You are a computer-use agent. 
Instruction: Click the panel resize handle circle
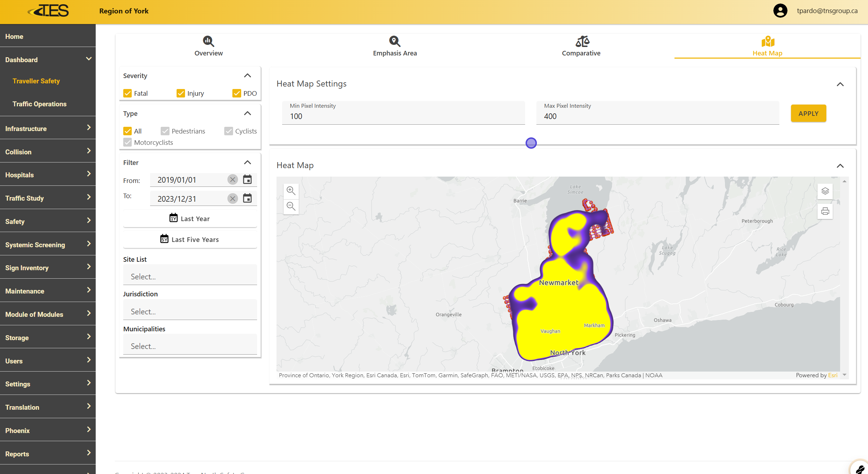[x=531, y=143]
